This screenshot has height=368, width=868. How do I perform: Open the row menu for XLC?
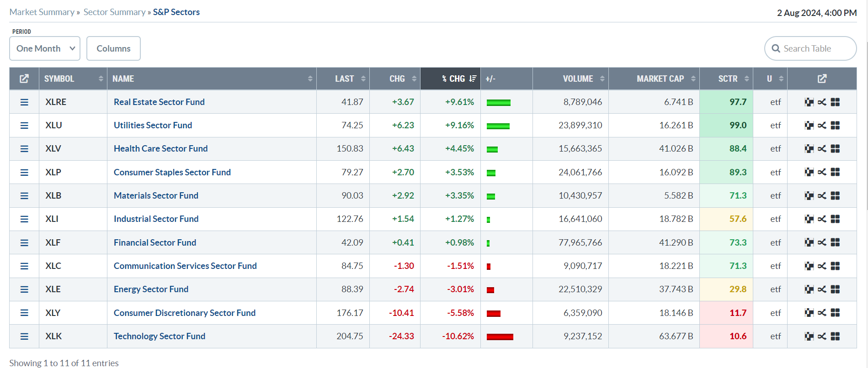tap(24, 266)
